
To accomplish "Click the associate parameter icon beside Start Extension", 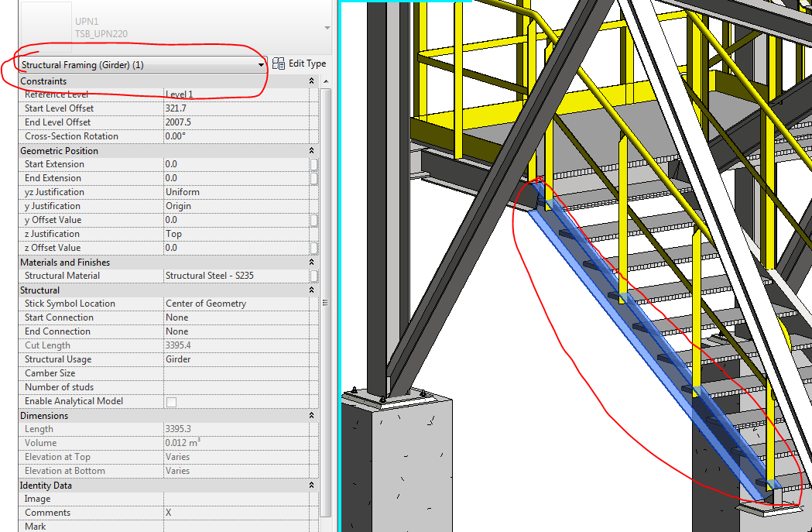I will pyautogui.click(x=313, y=163).
